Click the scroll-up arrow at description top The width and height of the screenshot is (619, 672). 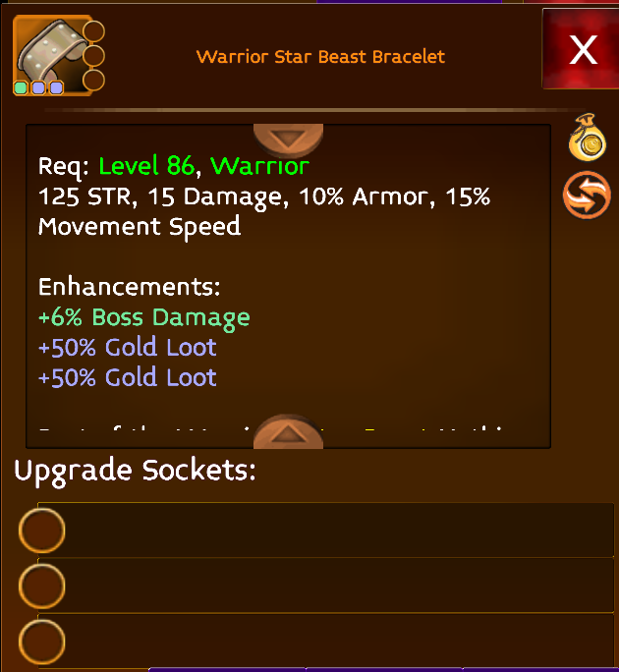(x=288, y=140)
